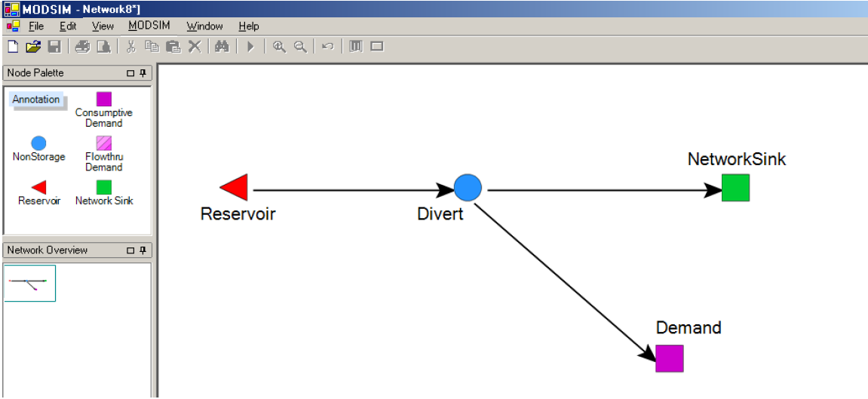Toggle pin on Network Overview panel
The image size is (868, 399).
(x=143, y=250)
